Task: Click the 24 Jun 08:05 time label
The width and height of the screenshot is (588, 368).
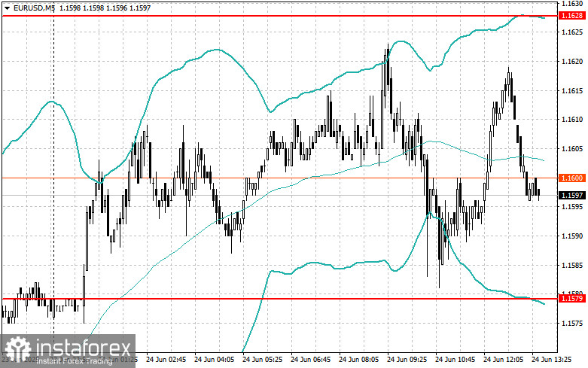Action: [x=359, y=360]
